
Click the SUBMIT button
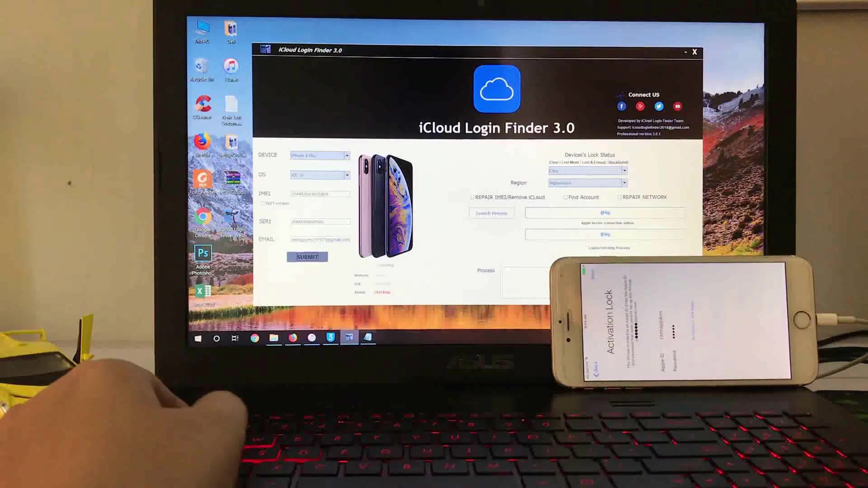point(307,256)
